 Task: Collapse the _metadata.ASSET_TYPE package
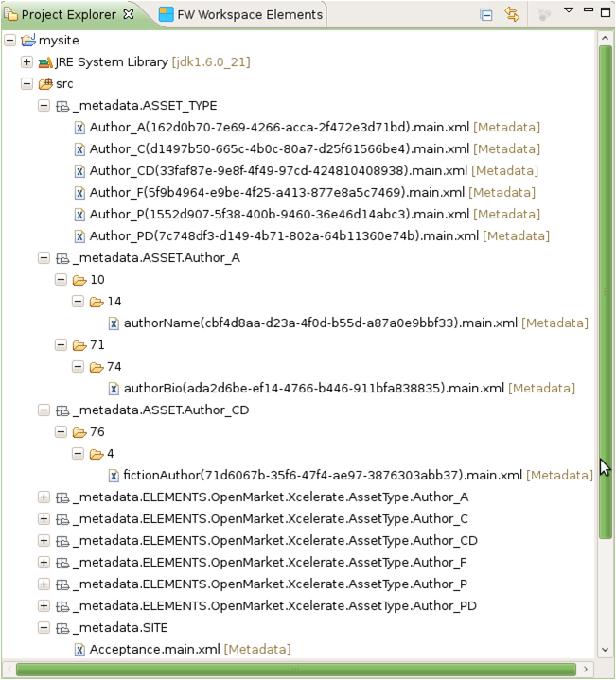44,106
